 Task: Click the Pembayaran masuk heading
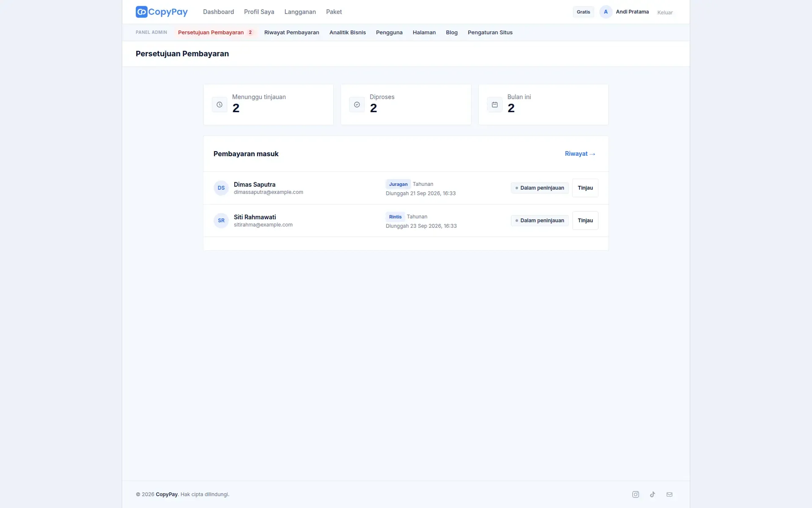[246, 154]
